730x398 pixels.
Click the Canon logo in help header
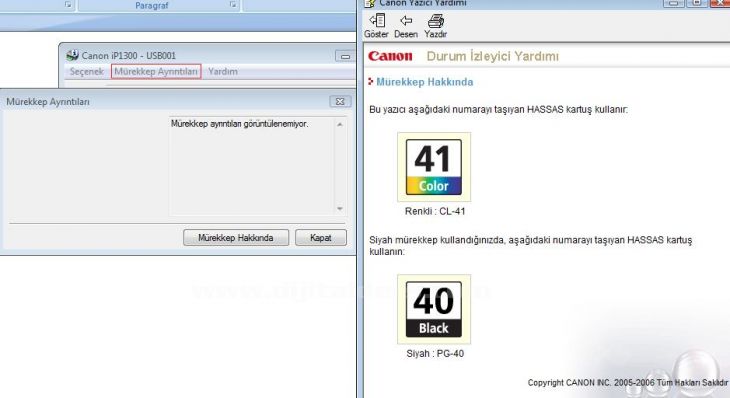coord(390,56)
